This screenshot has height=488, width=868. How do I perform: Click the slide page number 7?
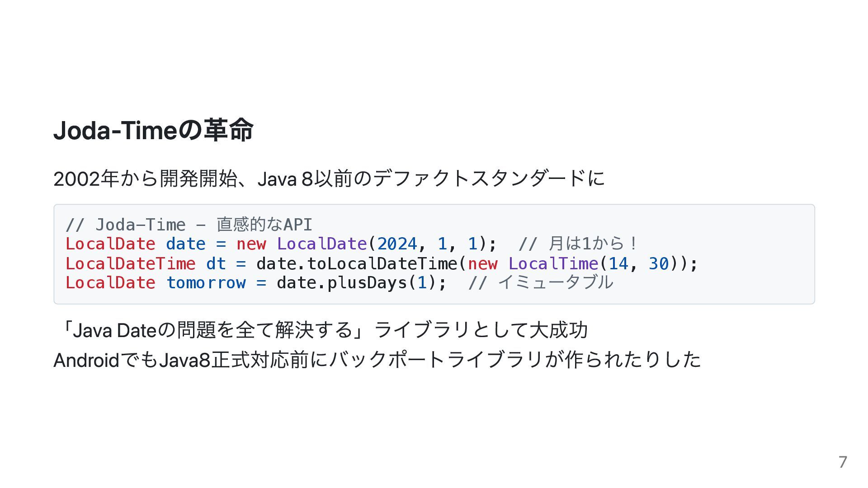click(x=843, y=462)
